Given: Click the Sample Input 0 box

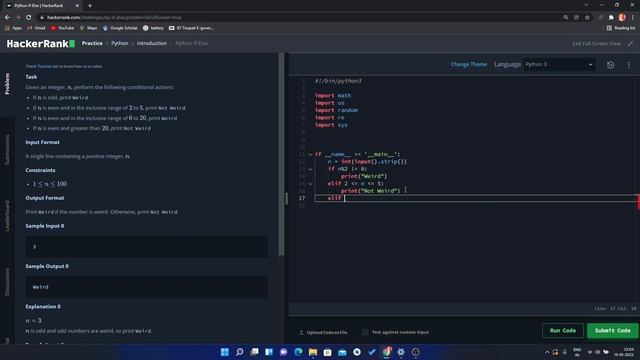Looking at the screenshot, I should [146, 247].
